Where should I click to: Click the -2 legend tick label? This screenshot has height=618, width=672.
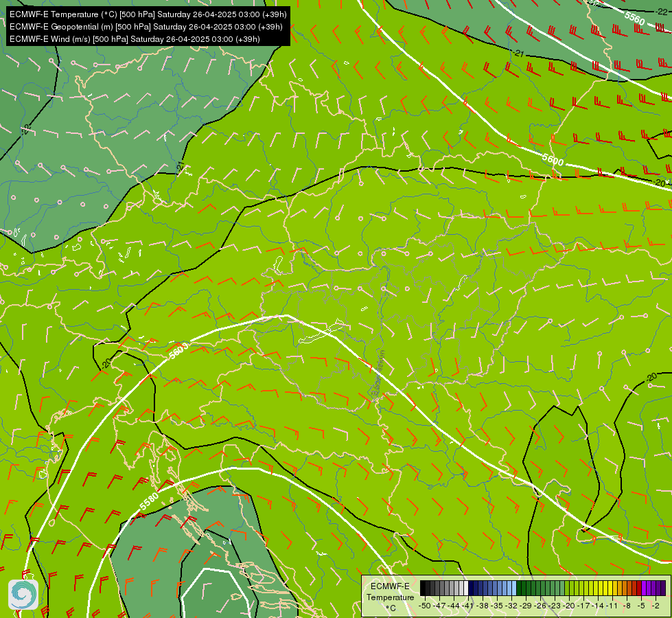coord(656,606)
